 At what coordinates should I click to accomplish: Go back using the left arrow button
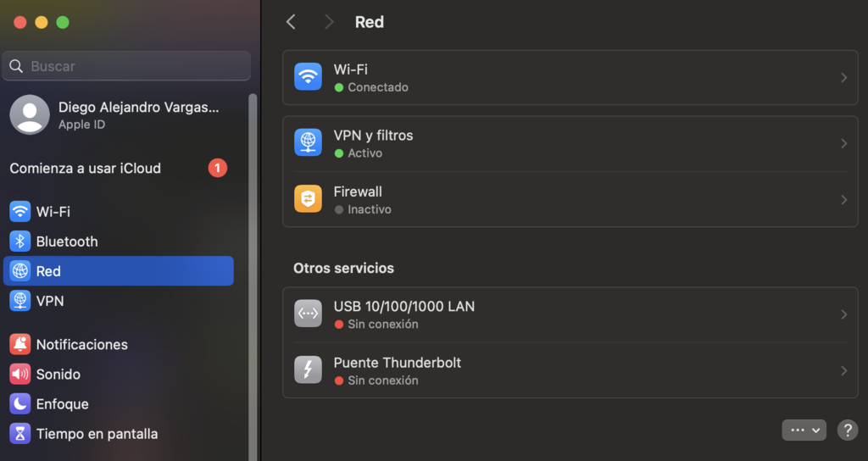(291, 22)
